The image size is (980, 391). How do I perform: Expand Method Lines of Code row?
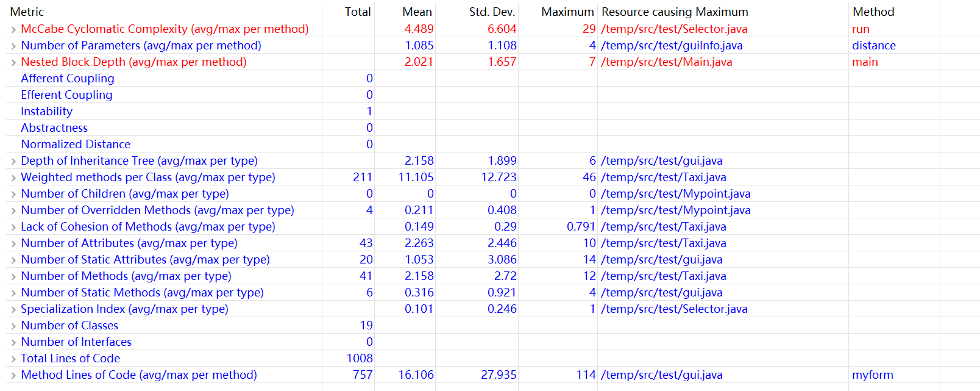click(x=13, y=375)
